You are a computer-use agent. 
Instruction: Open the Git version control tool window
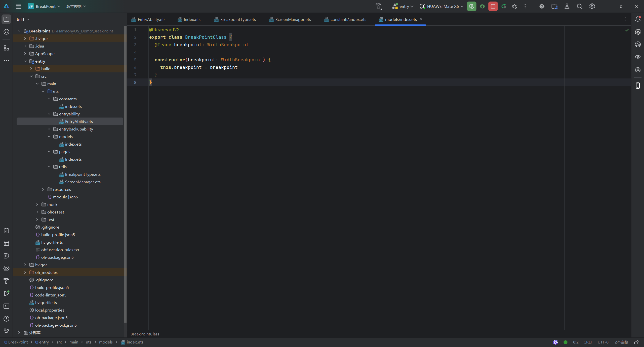tap(7, 331)
